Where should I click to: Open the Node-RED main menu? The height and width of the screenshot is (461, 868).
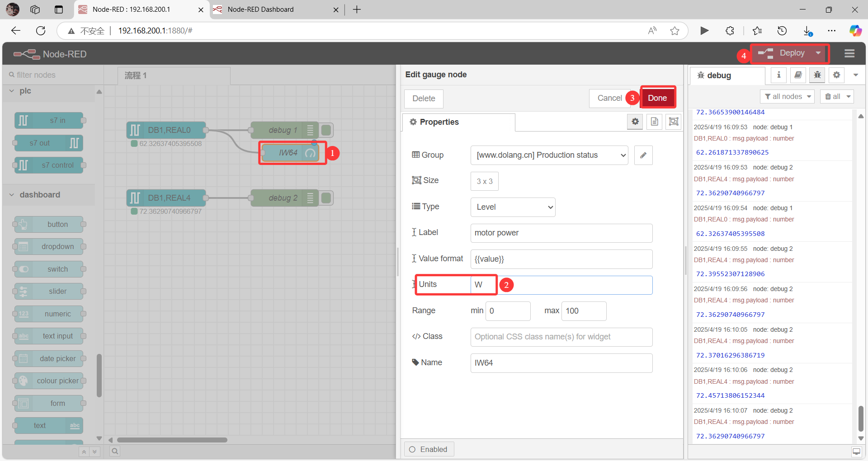pos(849,53)
